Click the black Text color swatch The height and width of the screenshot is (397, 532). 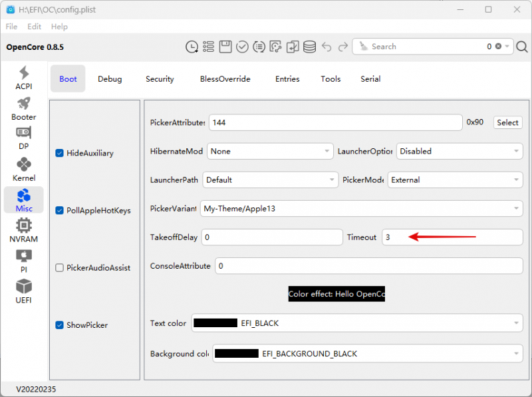215,323
